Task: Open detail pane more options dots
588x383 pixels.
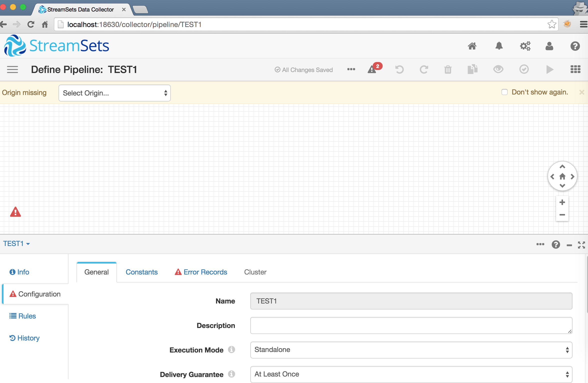Action: point(540,244)
